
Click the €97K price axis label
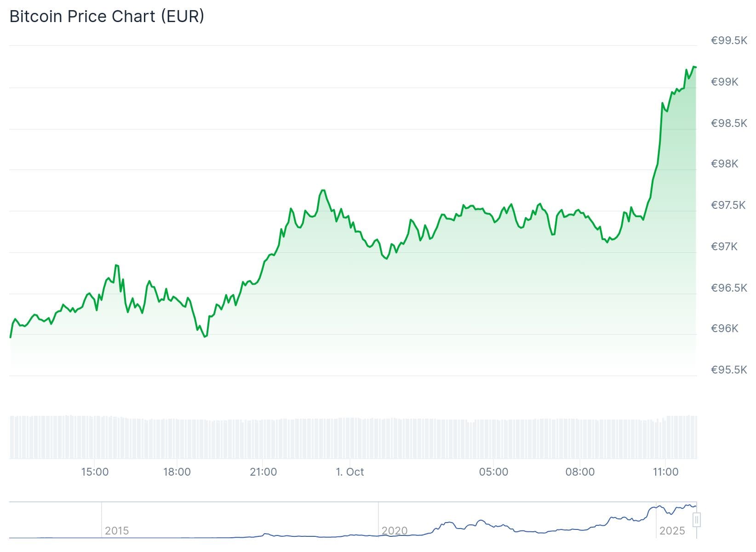pos(724,247)
